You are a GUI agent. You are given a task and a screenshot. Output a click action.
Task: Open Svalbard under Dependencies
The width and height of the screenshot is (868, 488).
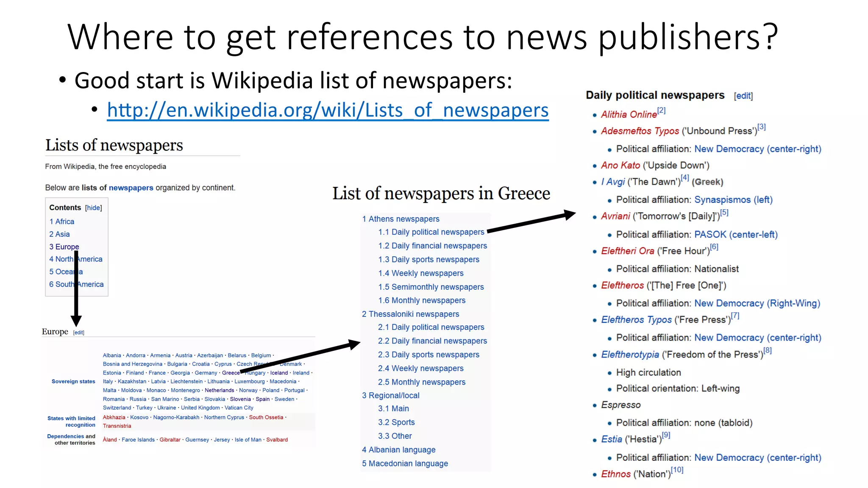point(277,440)
